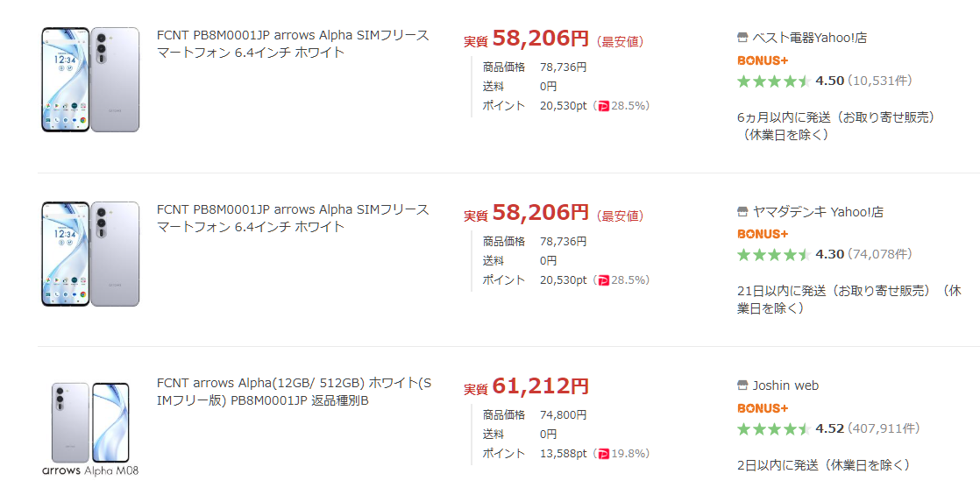Click the 61,212円 price of the third listing
The image size is (980, 502).
click(x=540, y=386)
